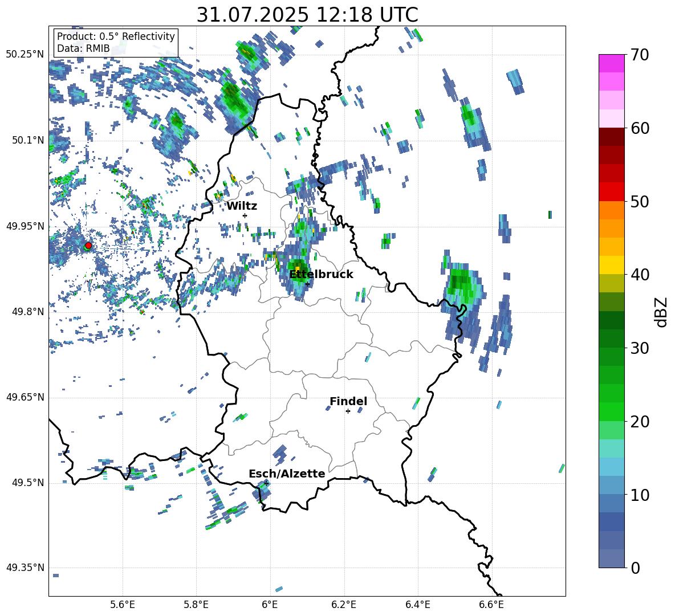Click the dBZ colorbar axis label
Image resolution: width=675 pixels, height=616 pixels.
[662, 312]
